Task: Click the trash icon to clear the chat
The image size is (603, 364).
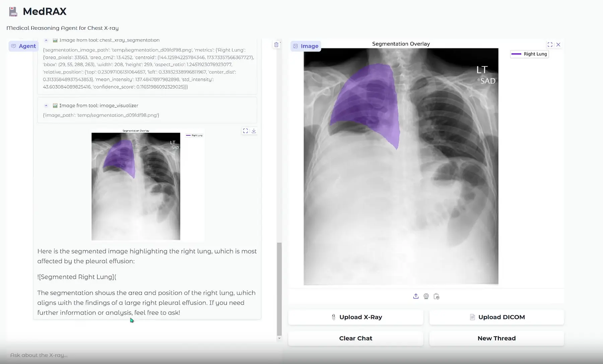Action: point(276,45)
